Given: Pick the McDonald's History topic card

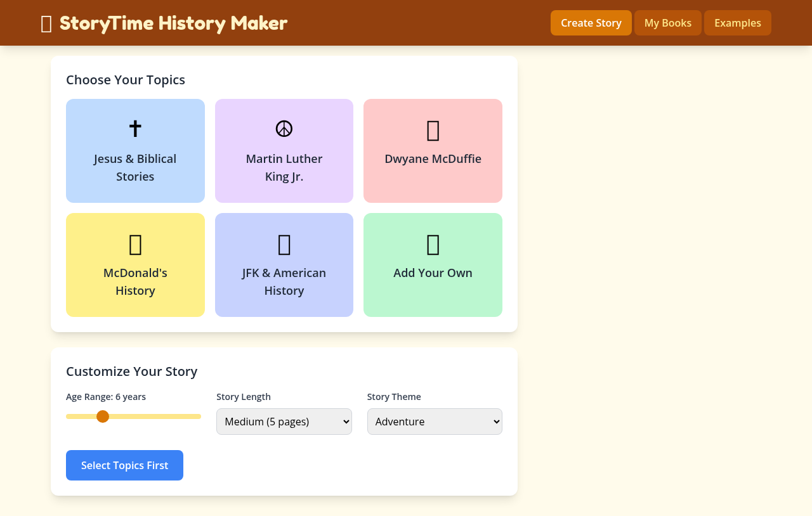Looking at the screenshot, I should (135, 265).
